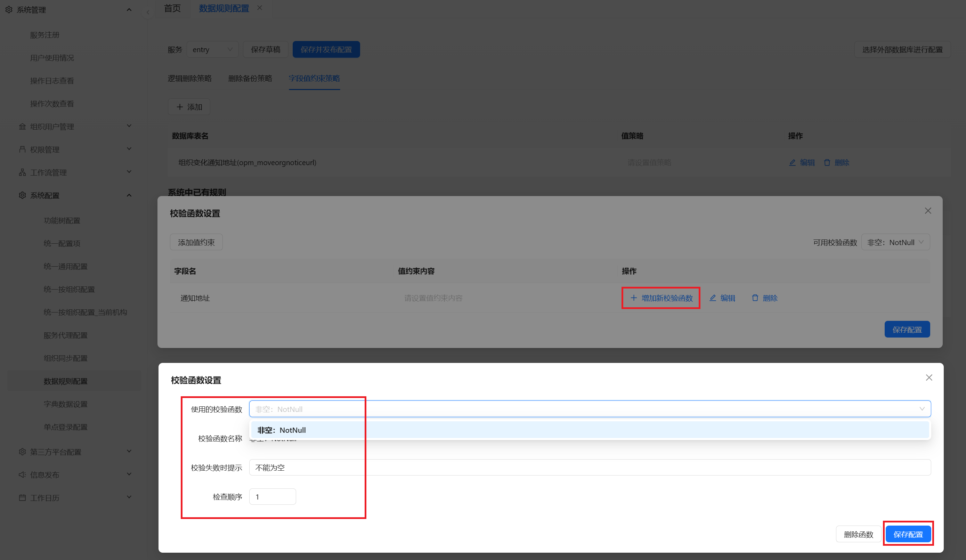Expand 工作日历 submenu
Image resolution: width=966 pixels, height=560 pixels.
pos(129,497)
